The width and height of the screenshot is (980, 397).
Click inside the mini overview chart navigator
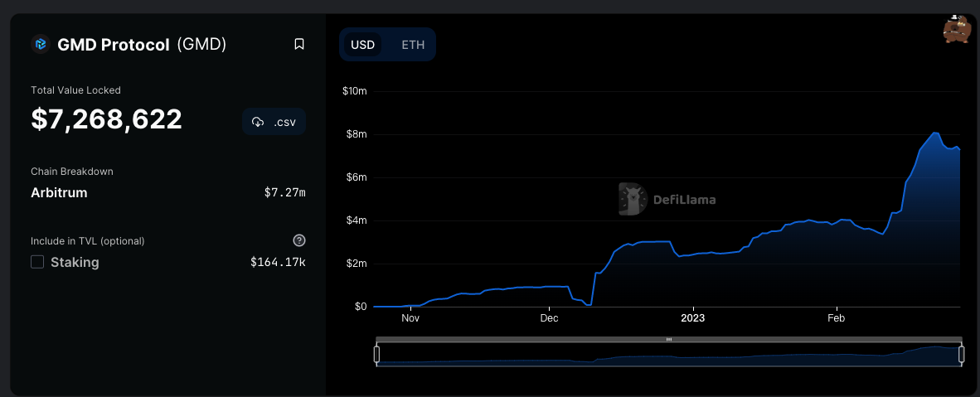pyautogui.click(x=669, y=355)
